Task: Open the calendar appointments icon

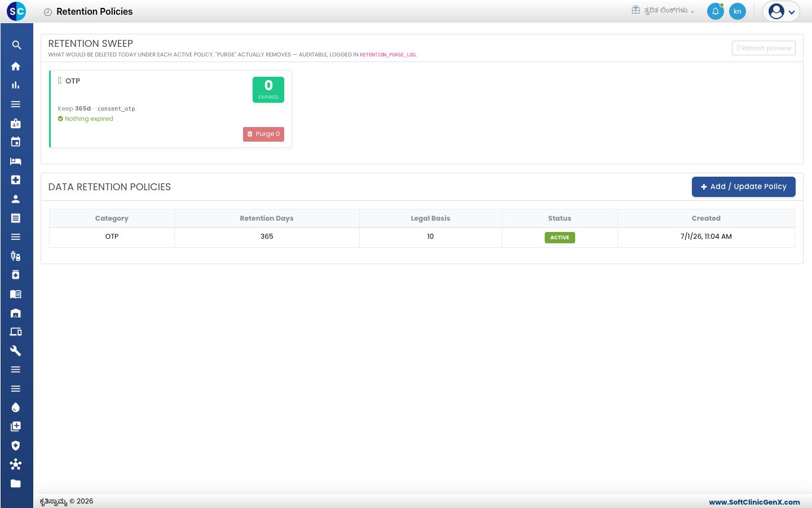Action: [x=16, y=142]
